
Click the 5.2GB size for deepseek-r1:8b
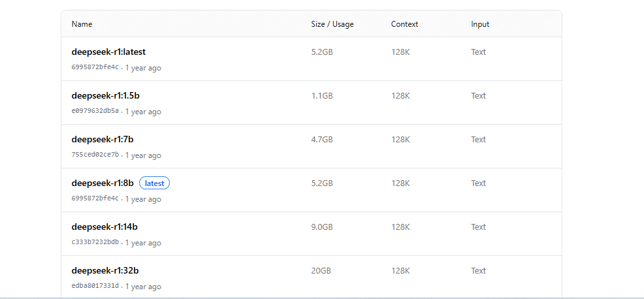(322, 183)
